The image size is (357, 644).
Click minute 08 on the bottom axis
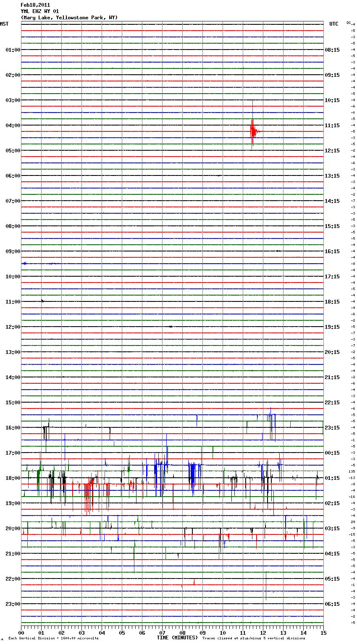coord(182,633)
